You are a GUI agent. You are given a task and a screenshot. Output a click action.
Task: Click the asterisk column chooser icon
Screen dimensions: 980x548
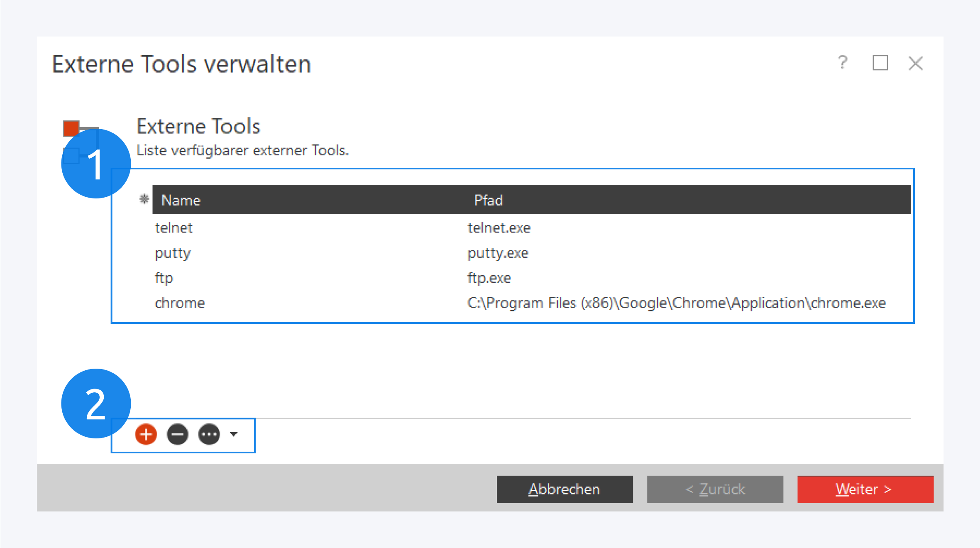click(x=144, y=199)
